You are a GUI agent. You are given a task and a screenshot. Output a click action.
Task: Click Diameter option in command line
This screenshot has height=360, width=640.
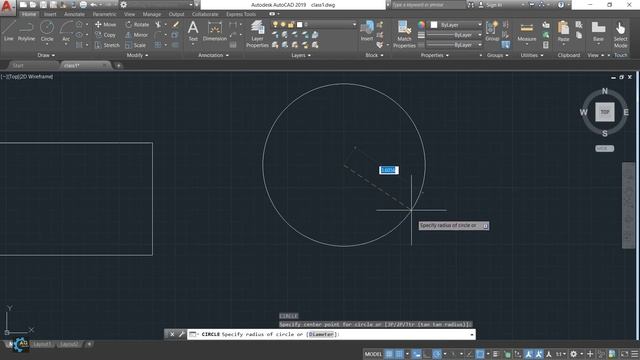tap(321, 334)
